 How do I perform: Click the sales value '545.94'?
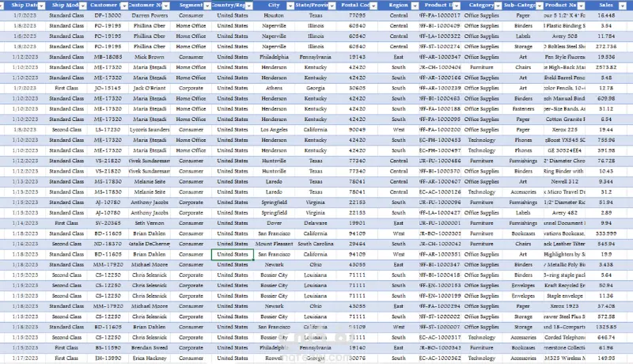click(x=606, y=244)
